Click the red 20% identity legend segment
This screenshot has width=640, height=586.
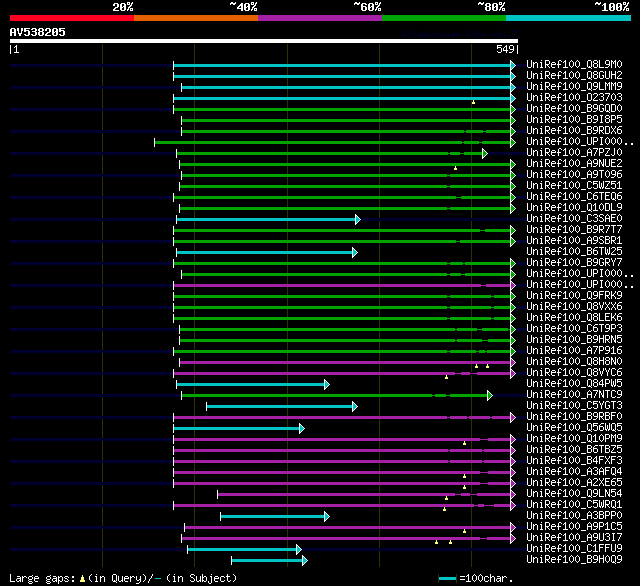pos(72,18)
